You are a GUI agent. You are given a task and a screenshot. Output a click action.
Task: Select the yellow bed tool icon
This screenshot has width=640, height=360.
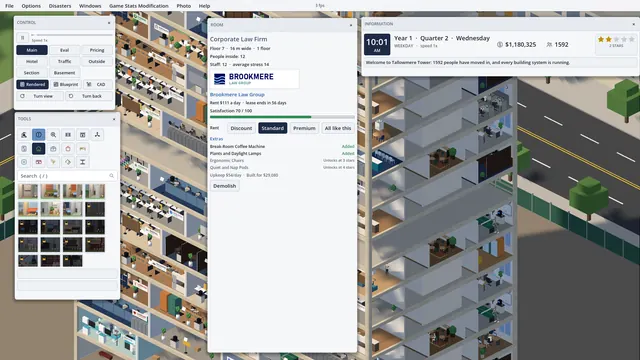(82, 149)
